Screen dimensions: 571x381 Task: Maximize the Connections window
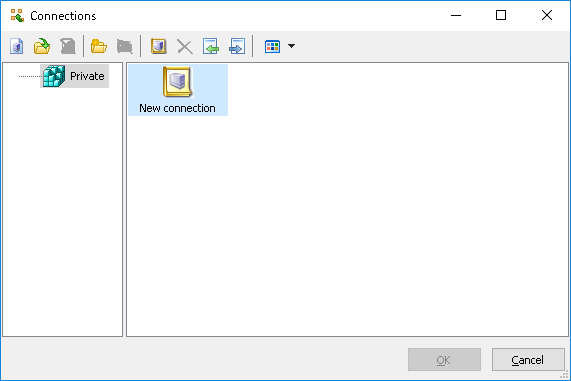[x=501, y=15]
